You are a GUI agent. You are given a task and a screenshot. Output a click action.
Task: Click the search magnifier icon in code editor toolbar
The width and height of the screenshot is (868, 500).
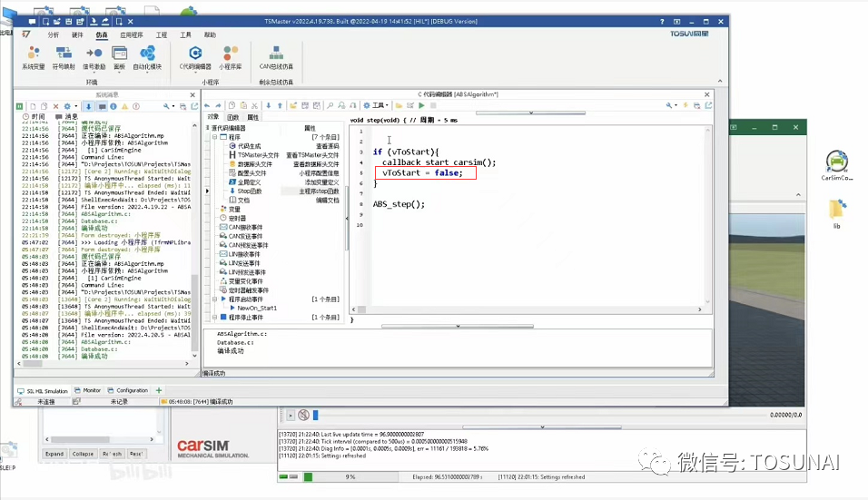tap(330, 105)
